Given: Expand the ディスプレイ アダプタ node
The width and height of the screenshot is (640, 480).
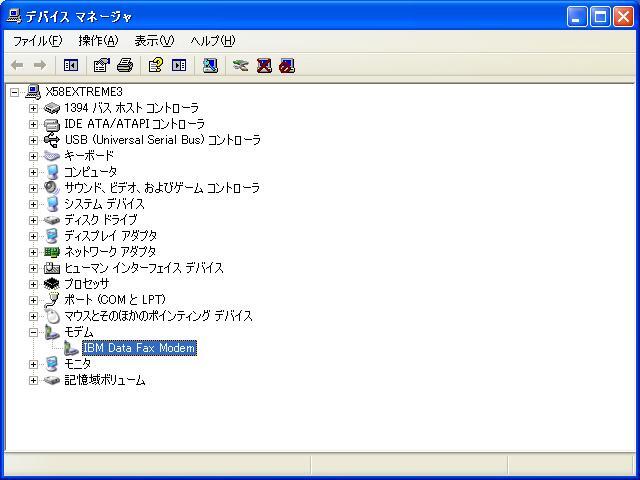Looking at the screenshot, I should coord(33,236).
